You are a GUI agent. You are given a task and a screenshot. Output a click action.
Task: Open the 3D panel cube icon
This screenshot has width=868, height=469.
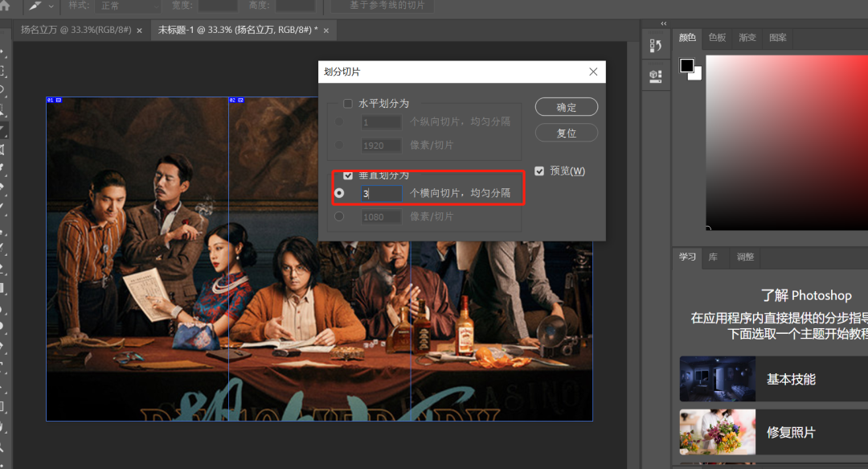click(x=656, y=76)
